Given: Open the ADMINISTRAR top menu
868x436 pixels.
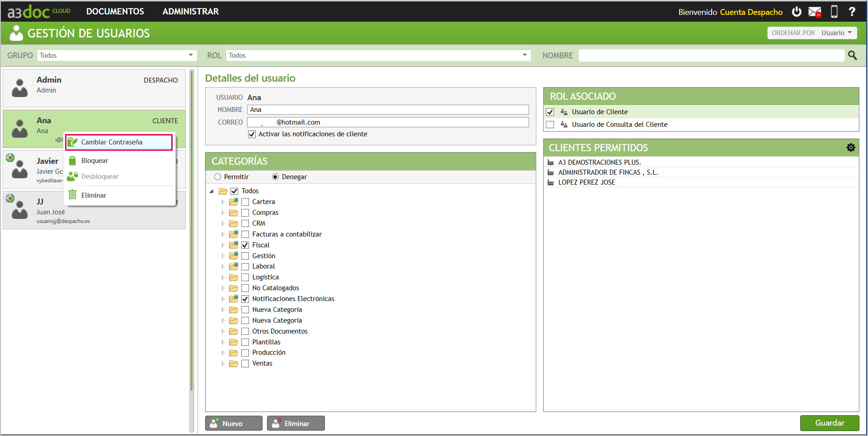Looking at the screenshot, I should [x=191, y=11].
